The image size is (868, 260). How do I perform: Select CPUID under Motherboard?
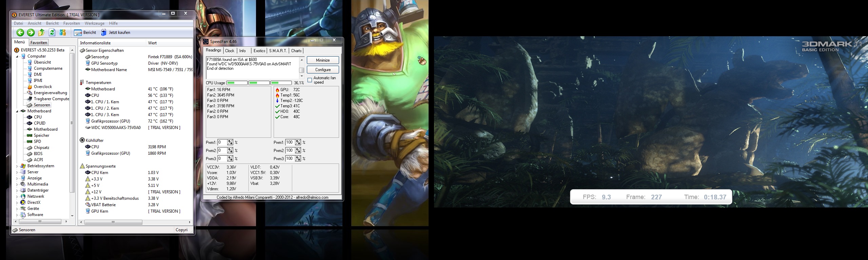39,123
